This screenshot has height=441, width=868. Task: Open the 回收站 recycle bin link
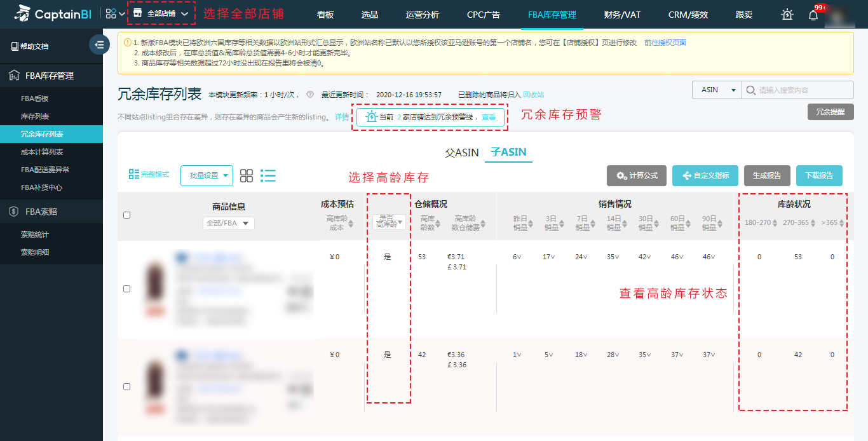pyautogui.click(x=534, y=95)
